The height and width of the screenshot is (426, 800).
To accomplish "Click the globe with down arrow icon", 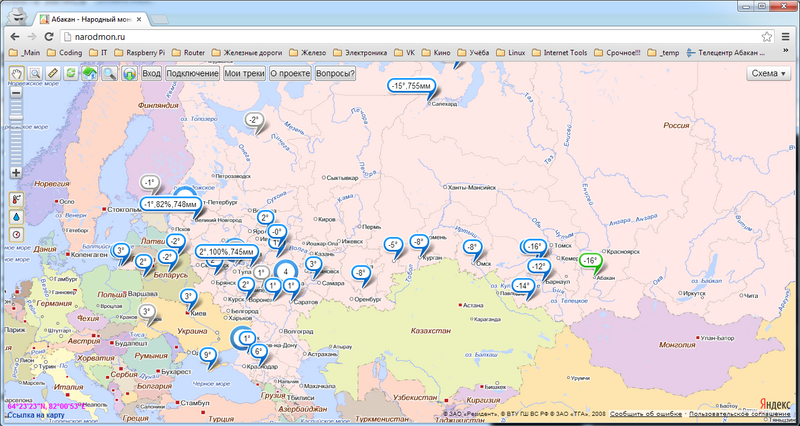I will click(x=129, y=73).
